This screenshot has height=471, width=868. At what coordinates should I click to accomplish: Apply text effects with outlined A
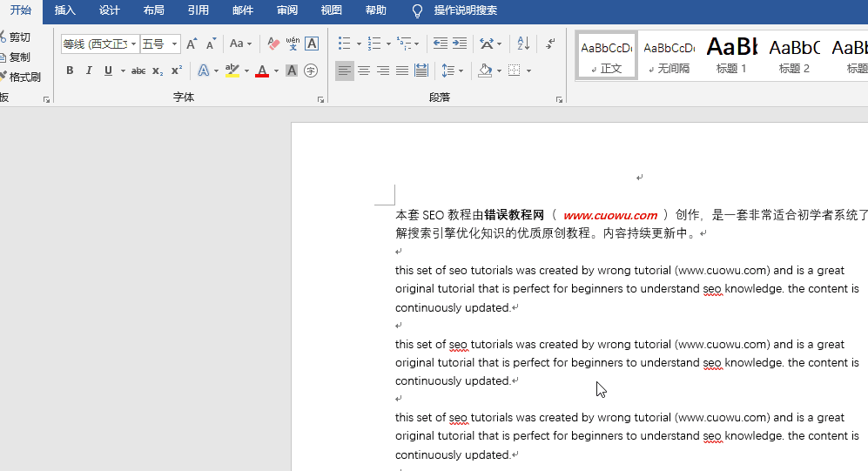pos(204,71)
